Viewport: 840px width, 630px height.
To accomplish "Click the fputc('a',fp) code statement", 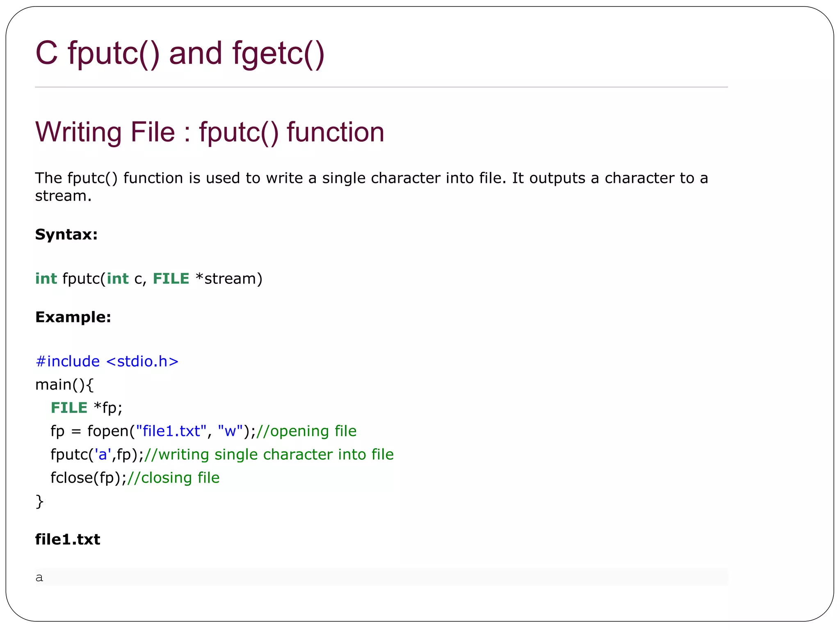I will 97,454.
